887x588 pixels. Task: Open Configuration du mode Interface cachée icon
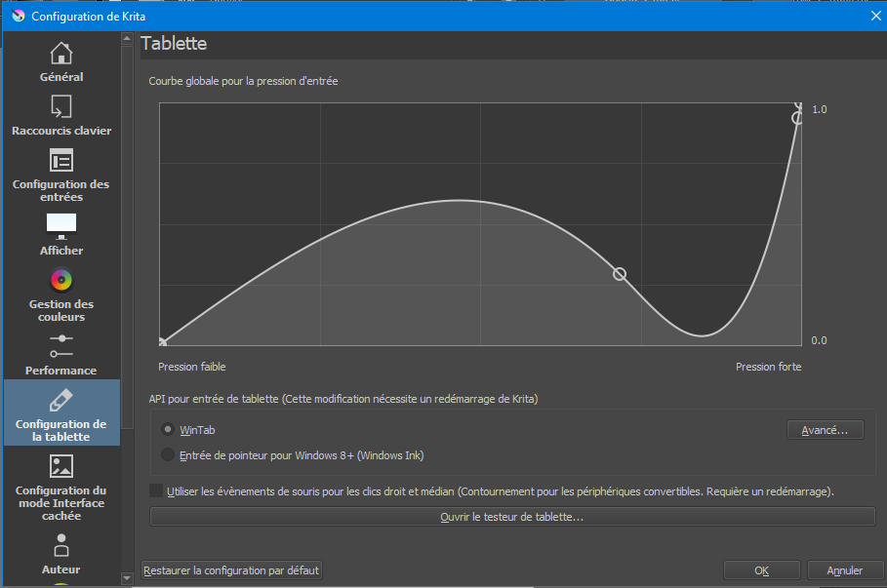(x=61, y=466)
